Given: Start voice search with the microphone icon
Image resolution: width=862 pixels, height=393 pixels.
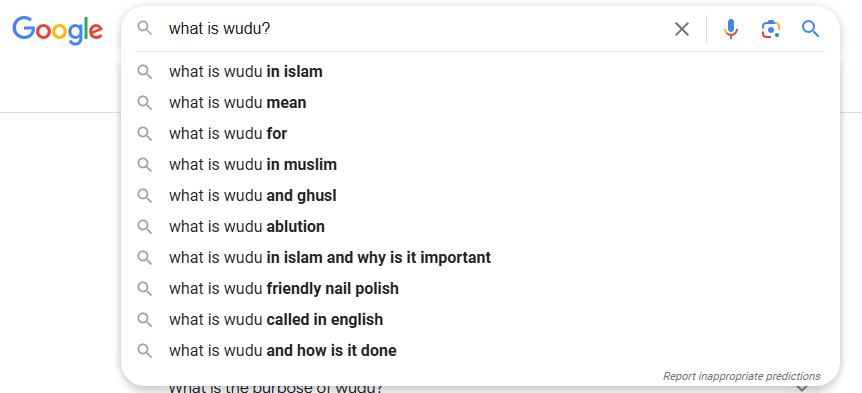Looking at the screenshot, I should (731, 29).
